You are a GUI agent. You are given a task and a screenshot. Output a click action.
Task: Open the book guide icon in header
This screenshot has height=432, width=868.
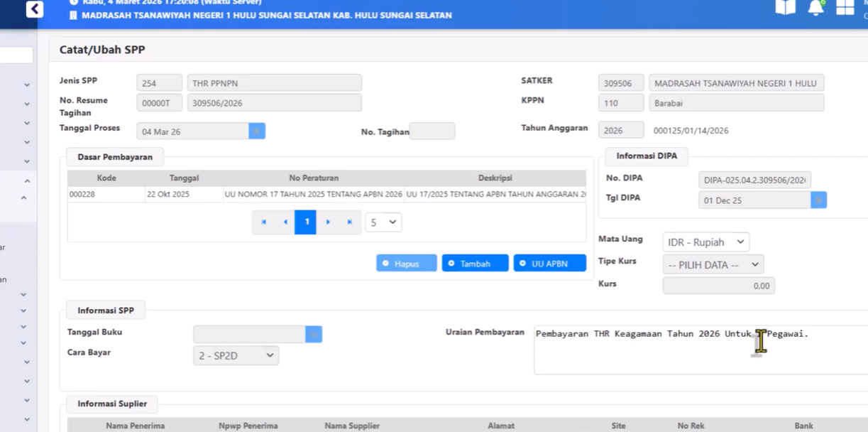[x=785, y=7]
